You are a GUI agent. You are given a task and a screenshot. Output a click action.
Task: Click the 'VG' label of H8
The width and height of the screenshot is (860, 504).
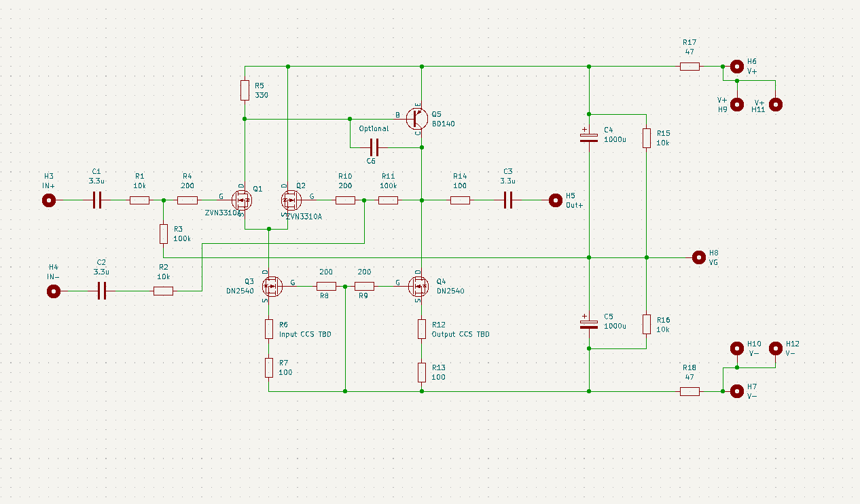(713, 262)
